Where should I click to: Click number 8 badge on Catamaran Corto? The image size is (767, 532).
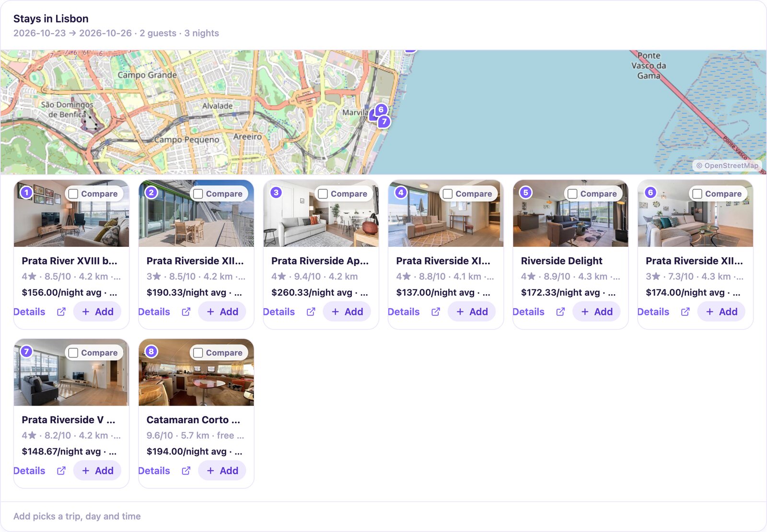151,351
